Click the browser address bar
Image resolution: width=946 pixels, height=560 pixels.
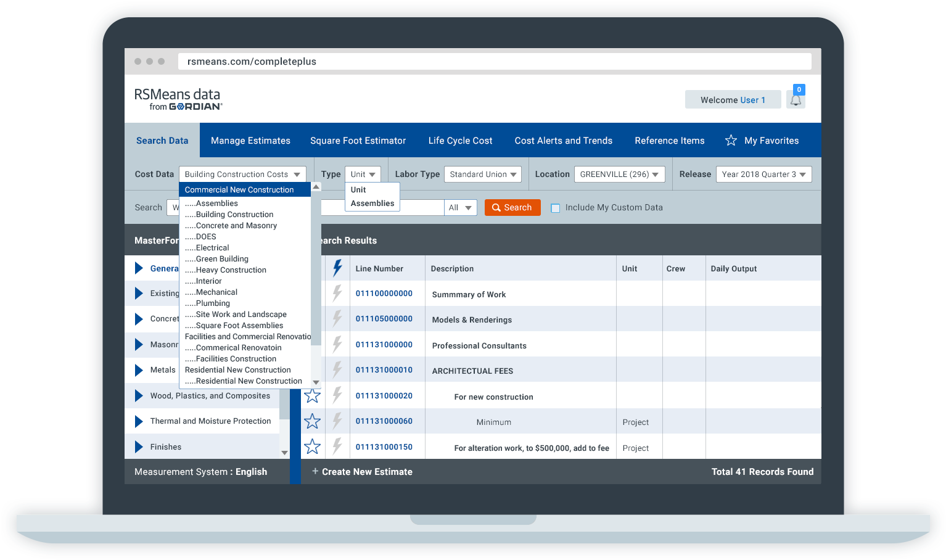[x=495, y=62]
